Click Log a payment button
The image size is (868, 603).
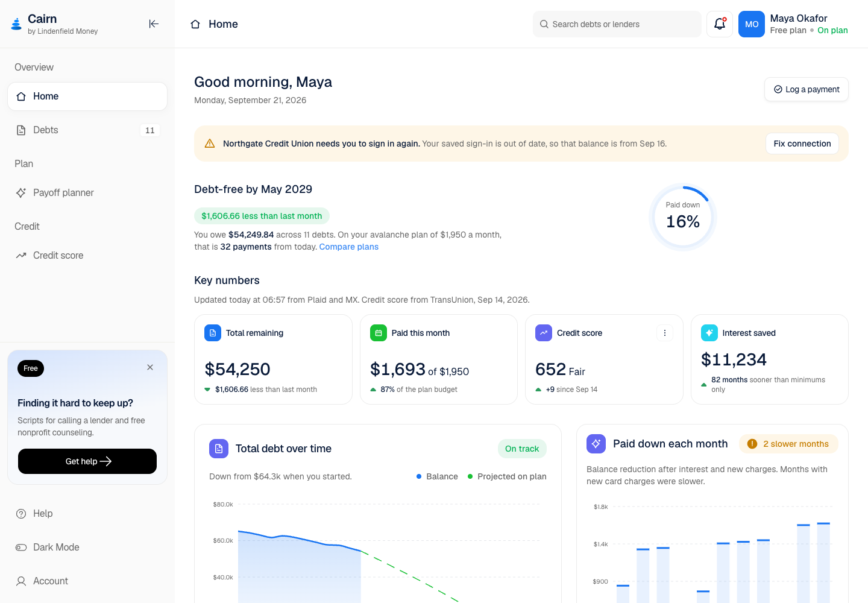(x=807, y=89)
